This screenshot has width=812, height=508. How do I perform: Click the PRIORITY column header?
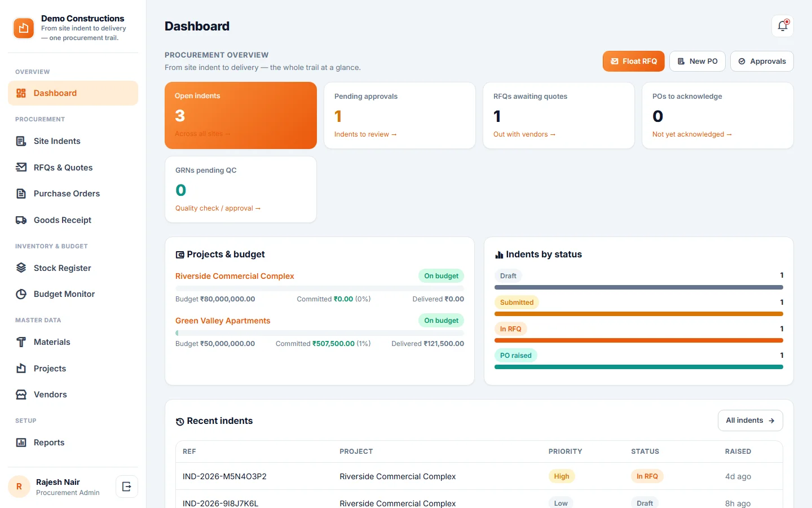pyautogui.click(x=565, y=452)
